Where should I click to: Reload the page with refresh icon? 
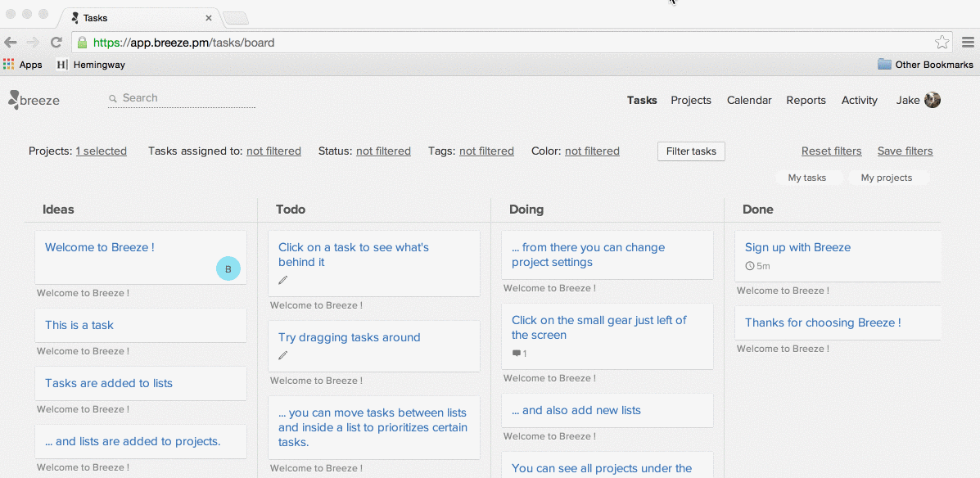[x=56, y=43]
